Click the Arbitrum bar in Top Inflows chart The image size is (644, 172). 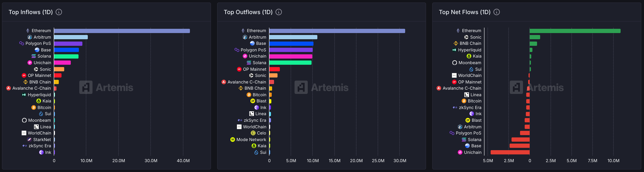click(x=71, y=37)
